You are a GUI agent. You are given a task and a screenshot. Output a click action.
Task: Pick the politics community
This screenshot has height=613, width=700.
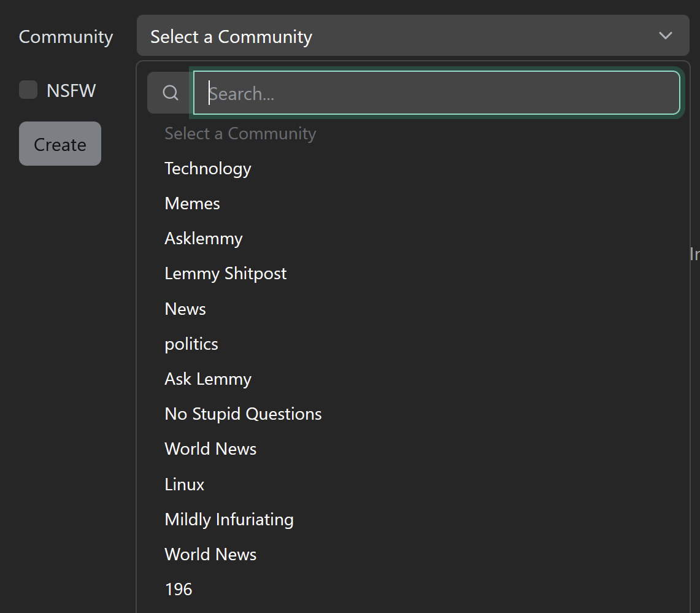tap(191, 344)
